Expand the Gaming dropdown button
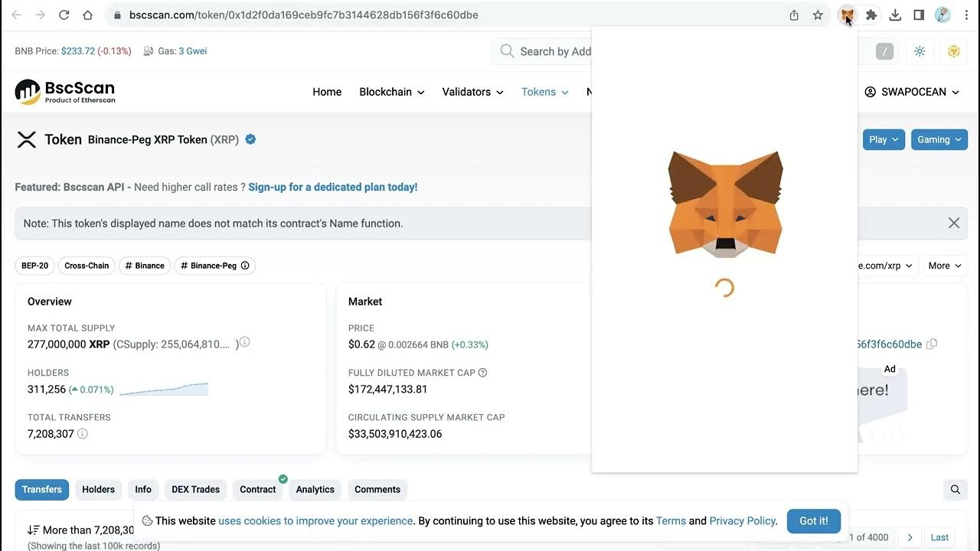Viewport: 980px width, 551px height. click(x=939, y=139)
